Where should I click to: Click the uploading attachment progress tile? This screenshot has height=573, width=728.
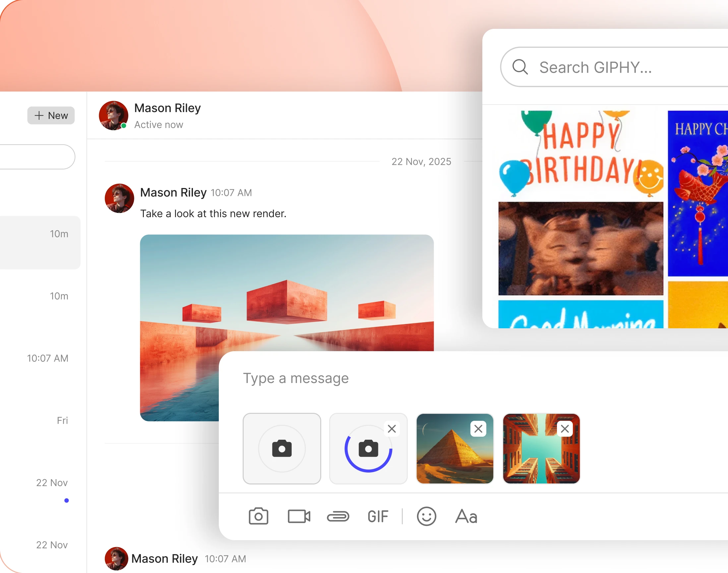[368, 448]
